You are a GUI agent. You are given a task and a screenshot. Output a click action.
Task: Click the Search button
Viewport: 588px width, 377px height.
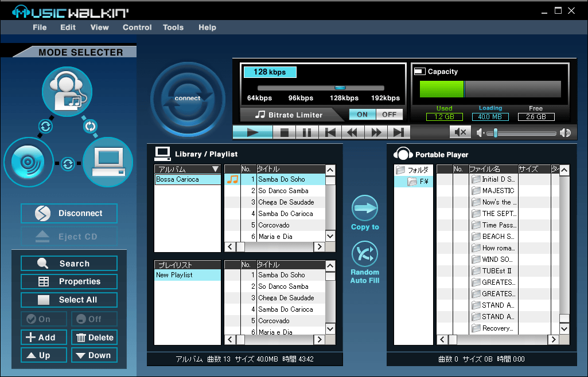pos(69,264)
